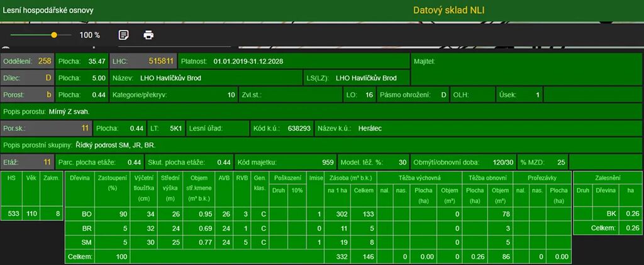Viewport: 644px width, 265px height.
Task: Click the zoom slider handle
Action: point(54,35)
